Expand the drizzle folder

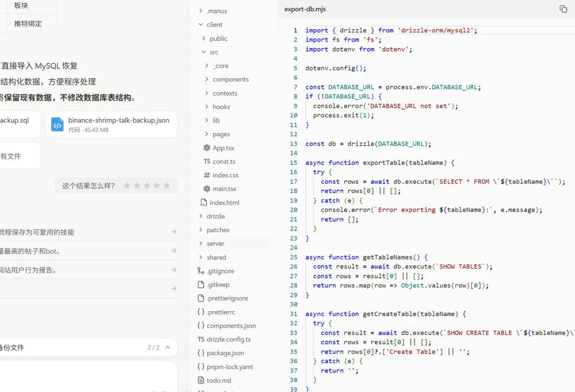coord(201,216)
